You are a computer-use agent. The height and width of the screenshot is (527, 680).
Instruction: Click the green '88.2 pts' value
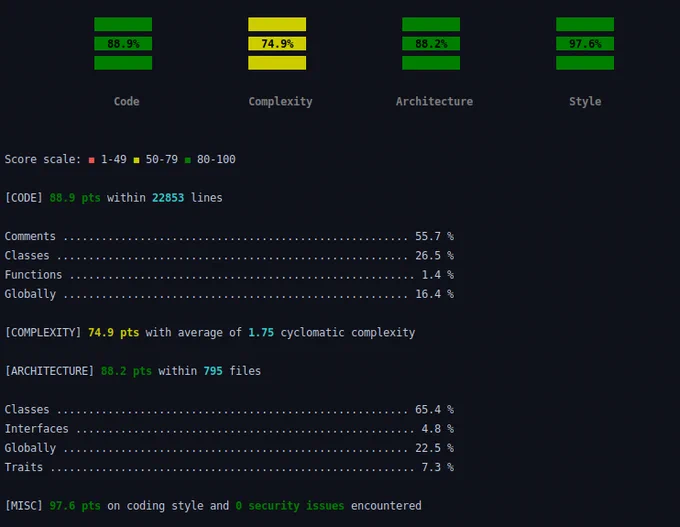point(126,371)
